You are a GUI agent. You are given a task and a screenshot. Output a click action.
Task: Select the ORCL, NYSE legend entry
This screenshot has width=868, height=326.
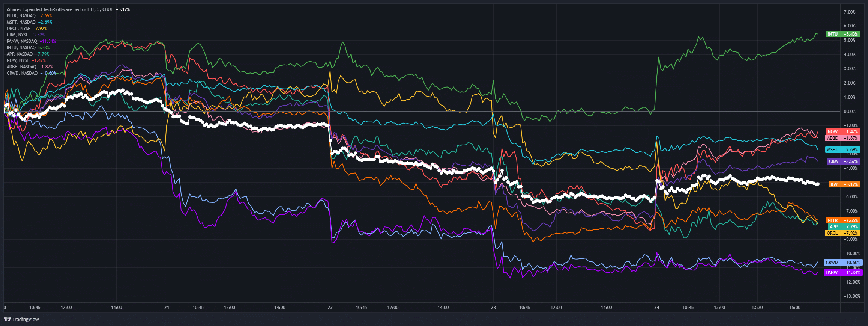click(x=27, y=29)
